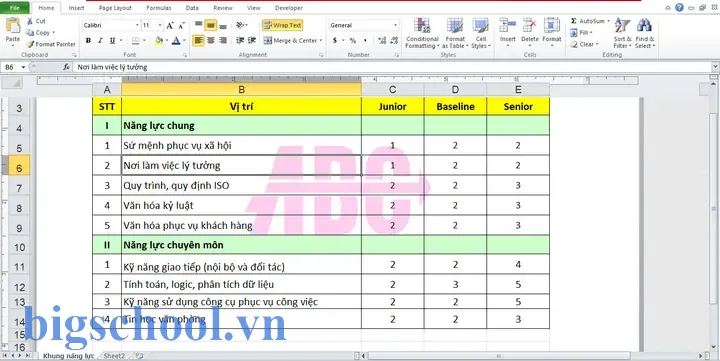Select cell 'Năng lực chuyên môn'
This screenshot has width=720, height=361.
pos(242,245)
